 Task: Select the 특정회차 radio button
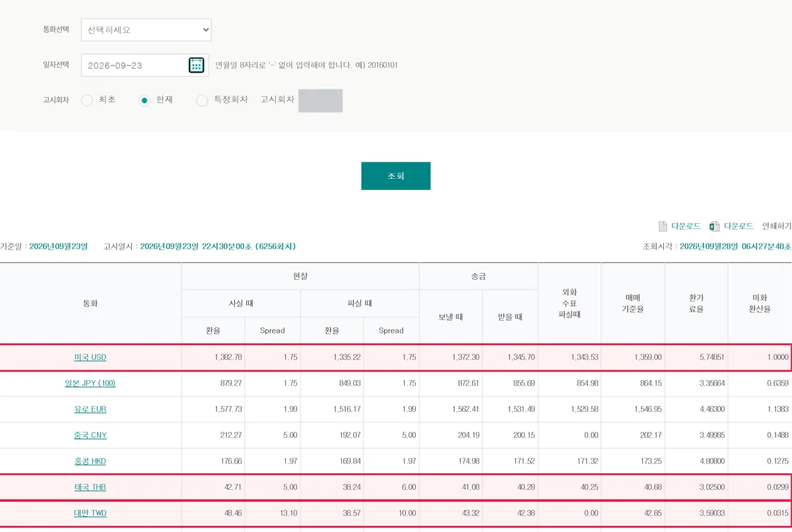pos(202,100)
